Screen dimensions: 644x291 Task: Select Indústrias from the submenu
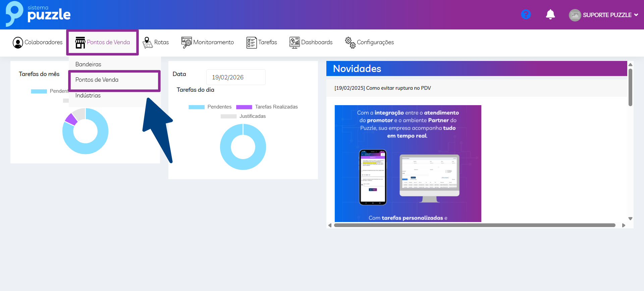coord(88,95)
